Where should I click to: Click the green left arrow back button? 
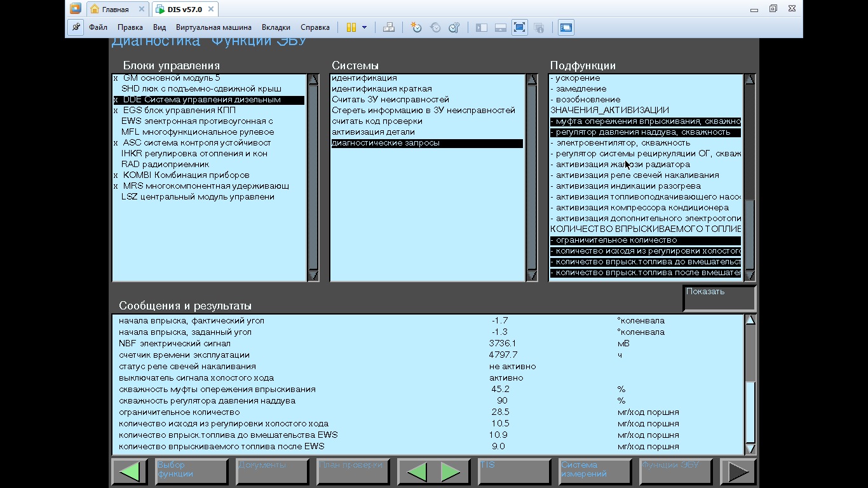pos(129,471)
